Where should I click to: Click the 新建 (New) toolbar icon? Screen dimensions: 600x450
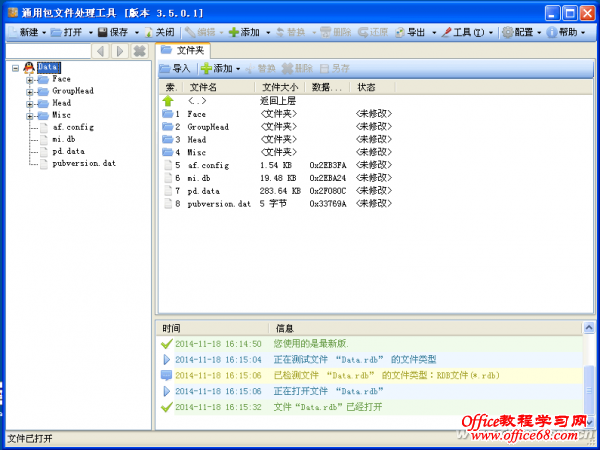13,33
